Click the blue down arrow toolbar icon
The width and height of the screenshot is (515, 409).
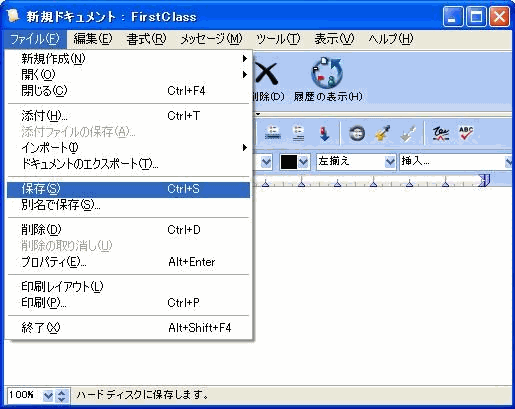pyautogui.click(x=324, y=134)
